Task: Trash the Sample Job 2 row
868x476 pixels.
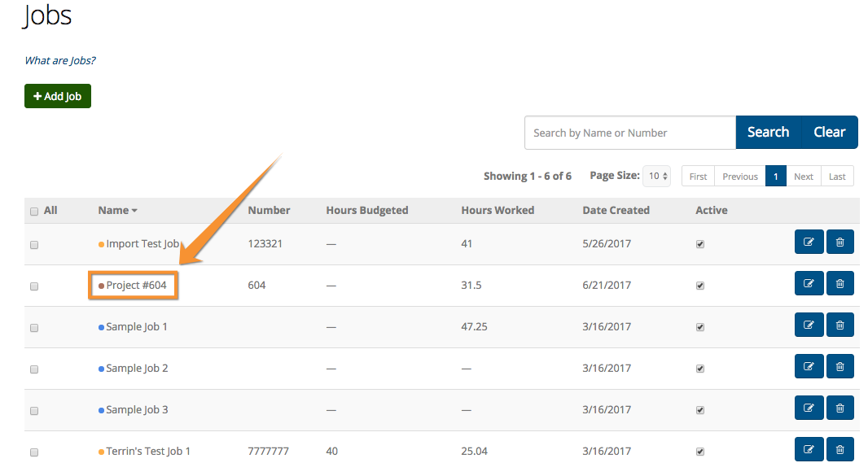Action: coord(840,366)
